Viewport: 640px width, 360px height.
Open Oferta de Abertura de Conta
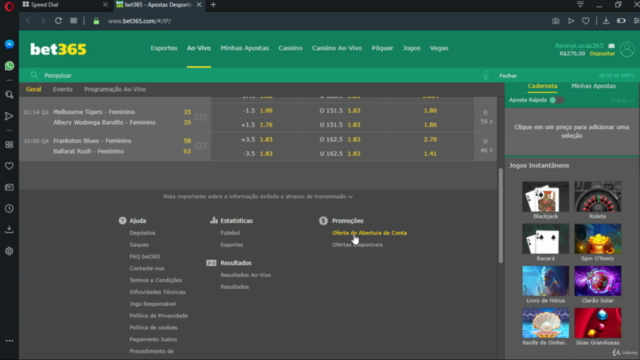(x=369, y=233)
